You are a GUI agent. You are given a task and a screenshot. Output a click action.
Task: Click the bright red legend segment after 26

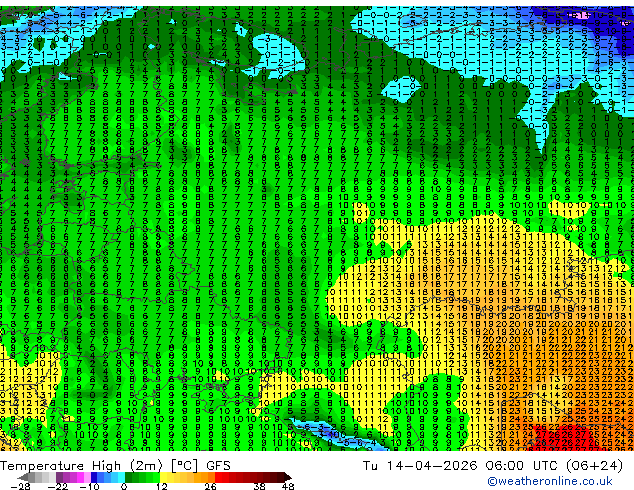click(x=218, y=477)
